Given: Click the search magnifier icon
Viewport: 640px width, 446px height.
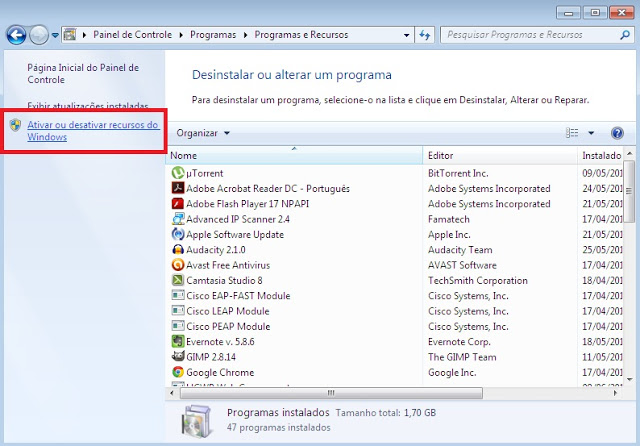Looking at the screenshot, I should point(624,35).
